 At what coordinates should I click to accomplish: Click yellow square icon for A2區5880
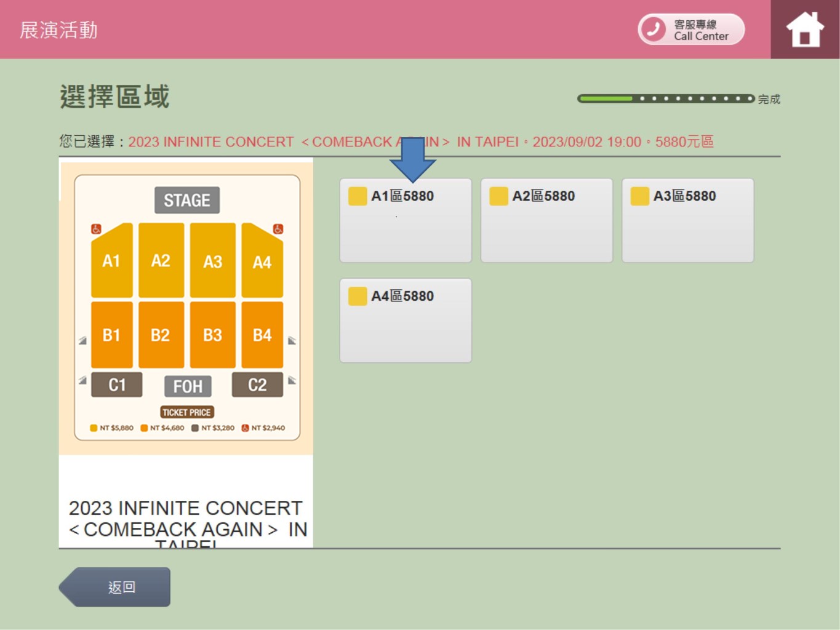tap(498, 196)
